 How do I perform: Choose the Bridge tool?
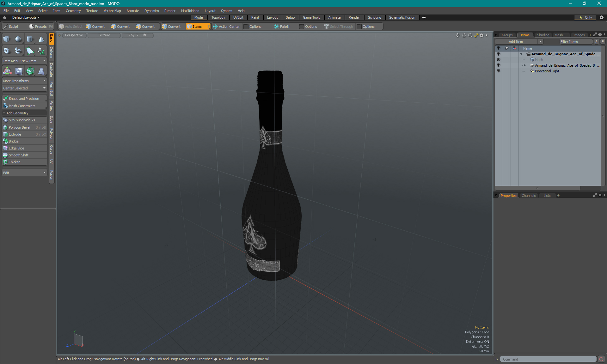click(24, 141)
